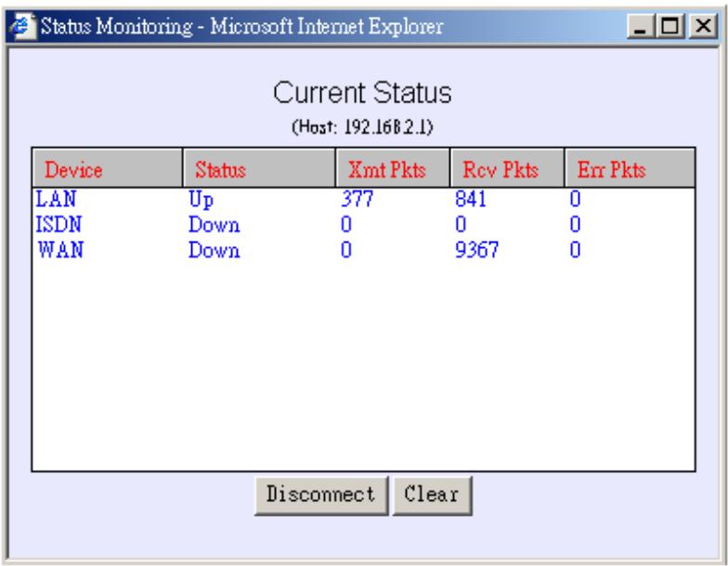Click the ISDN error packets value 0

576,225
